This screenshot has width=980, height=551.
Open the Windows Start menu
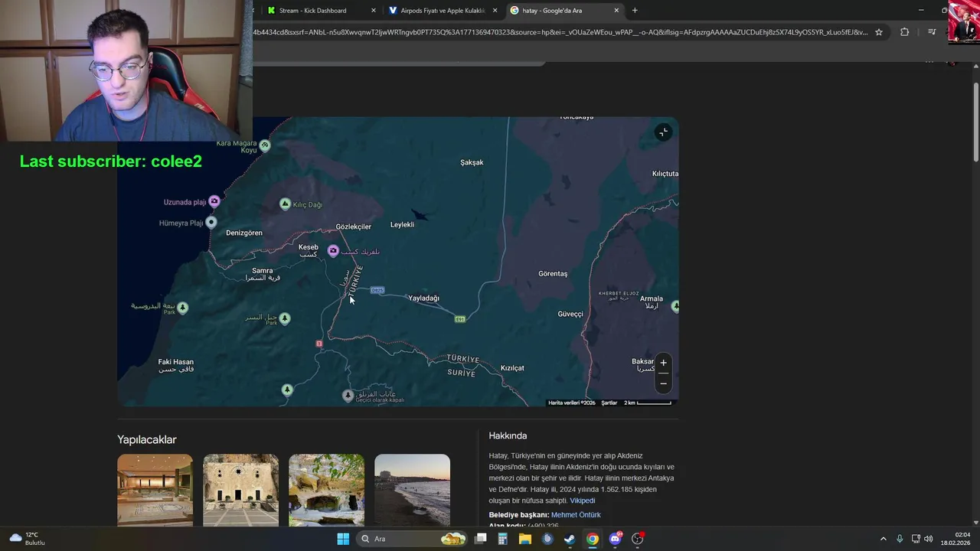tap(343, 539)
